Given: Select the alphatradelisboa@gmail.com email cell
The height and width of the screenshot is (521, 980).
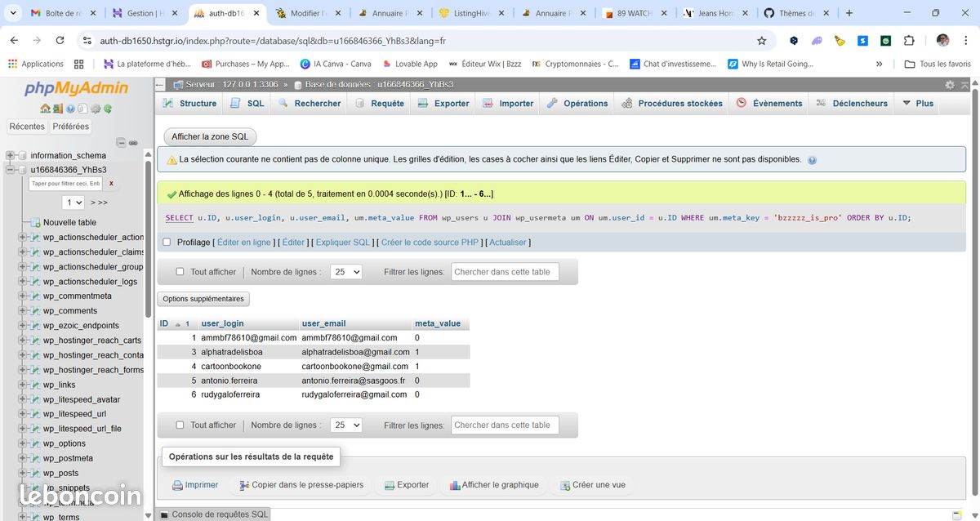Looking at the screenshot, I should tap(355, 352).
